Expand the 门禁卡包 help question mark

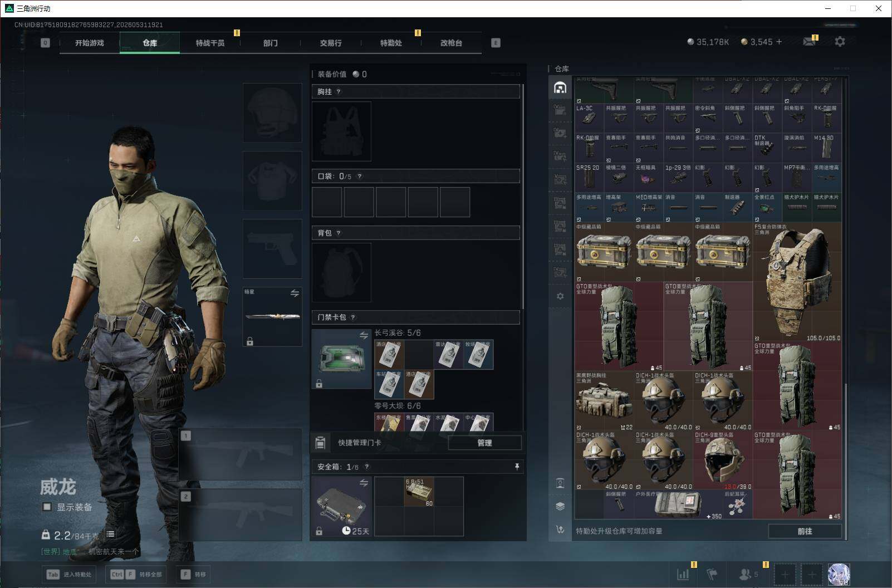[x=353, y=317]
